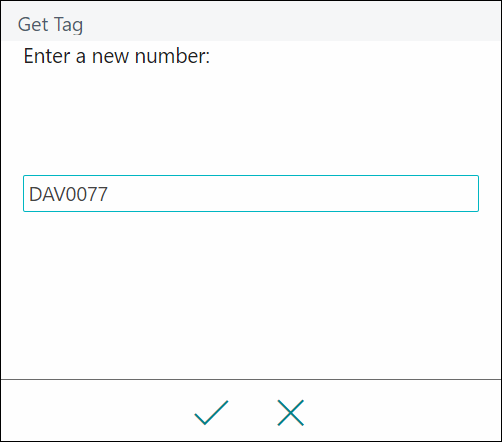
Task: Click the DAV0077 number input field
Action: 251,193
